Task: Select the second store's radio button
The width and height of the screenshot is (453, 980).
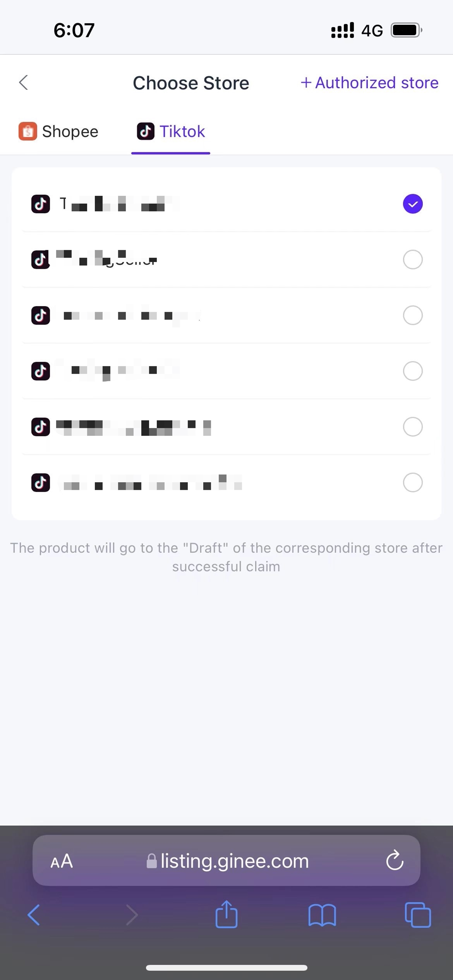Action: point(413,259)
